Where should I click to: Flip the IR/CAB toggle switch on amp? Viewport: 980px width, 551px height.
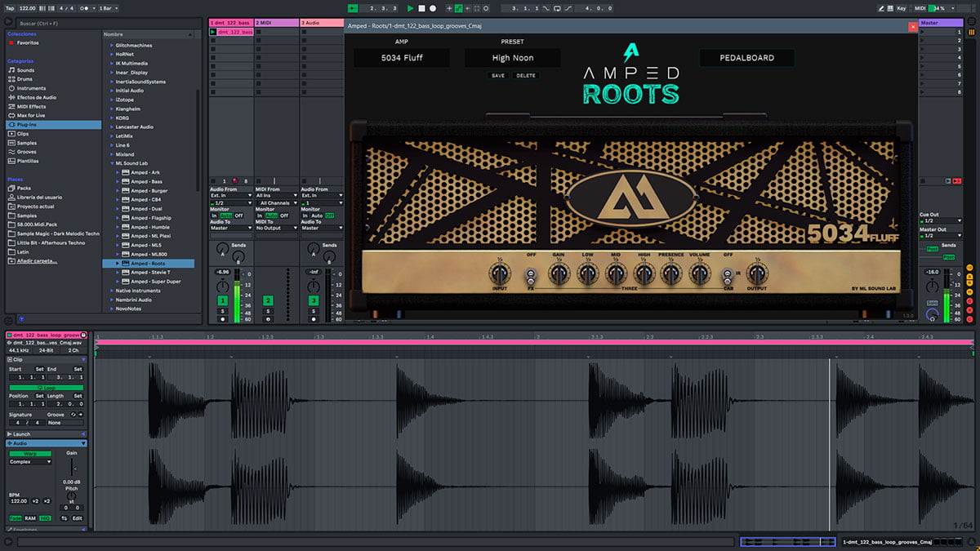728,275
